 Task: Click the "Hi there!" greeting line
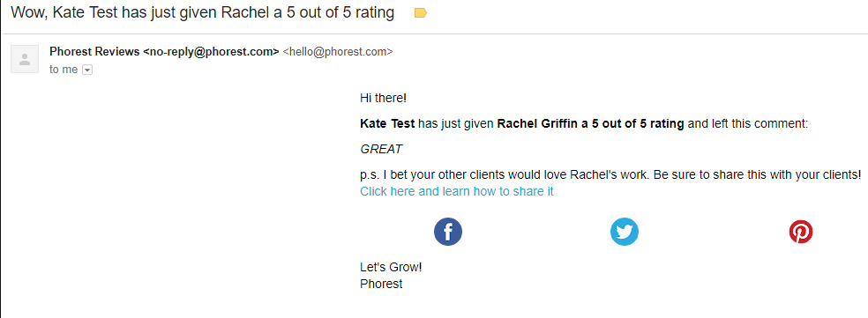click(383, 99)
